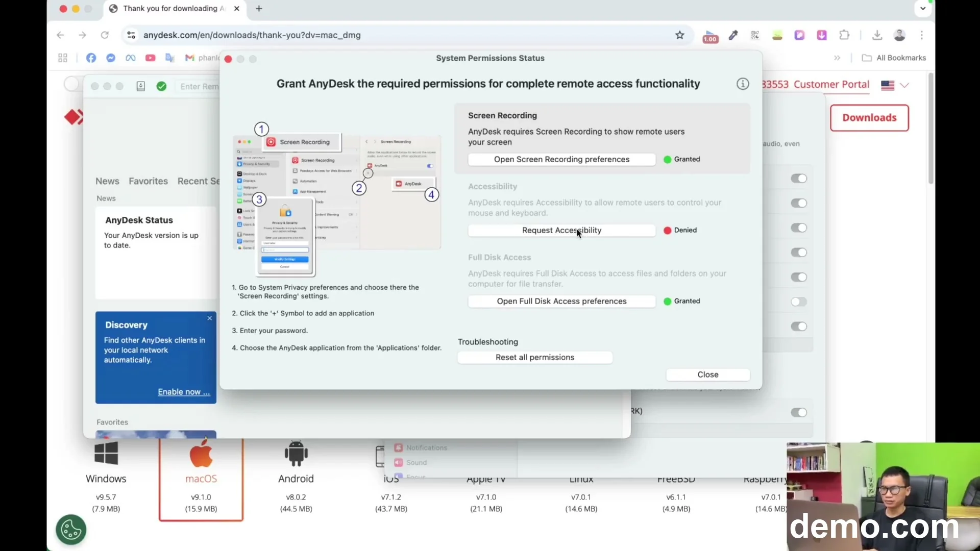Open the QR code extension
Image resolution: width=980 pixels, height=551 pixels.
pyautogui.click(x=755, y=35)
